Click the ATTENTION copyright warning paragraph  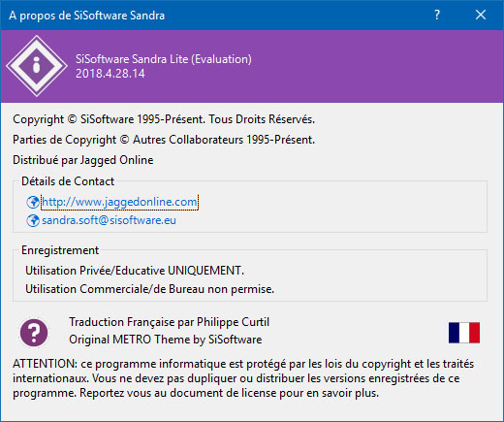(243, 378)
